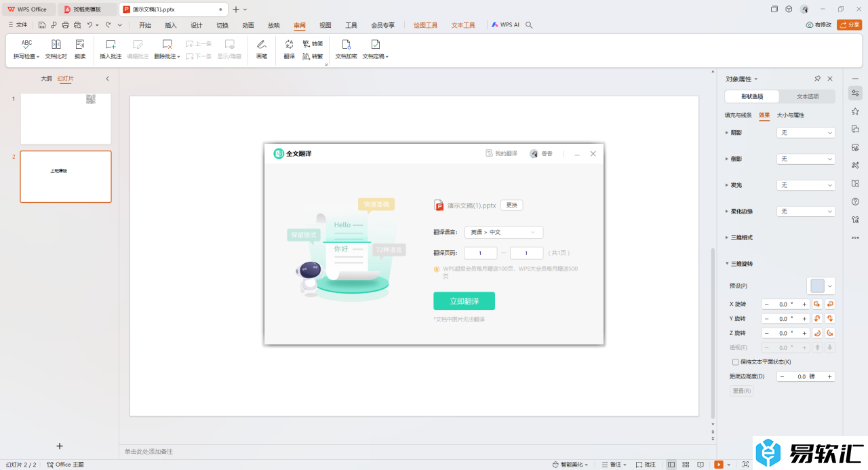Open the star icon in right sidebar

pyautogui.click(x=855, y=111)
